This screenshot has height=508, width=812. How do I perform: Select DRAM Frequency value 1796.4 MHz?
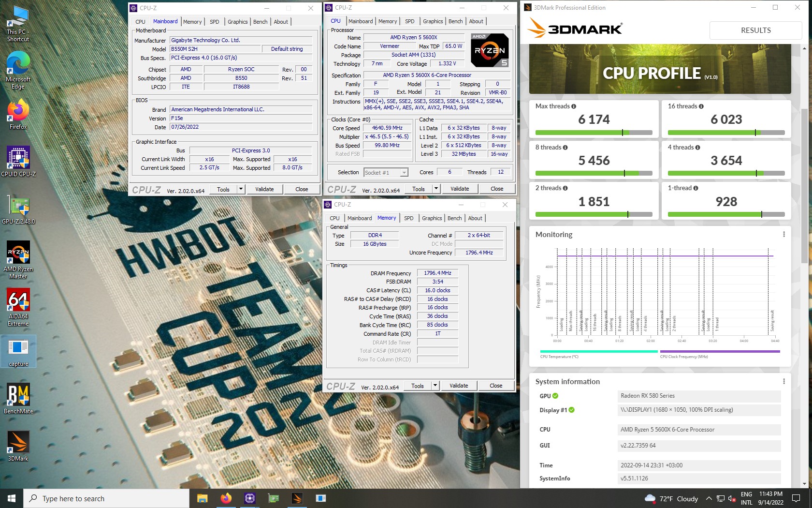(437, 273)
